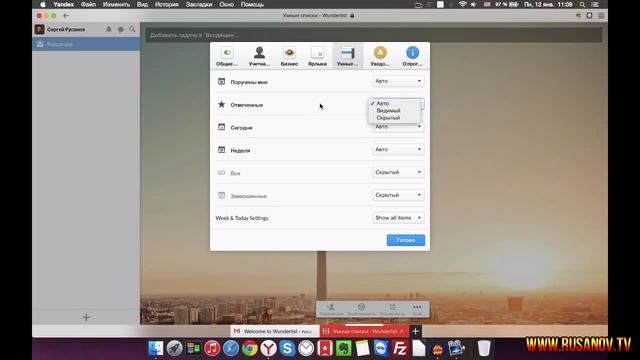Viewport: 640px width, 360px height.
Task: Switch to Welcome to Wunderlist browser tab
Action: (274, 331)
